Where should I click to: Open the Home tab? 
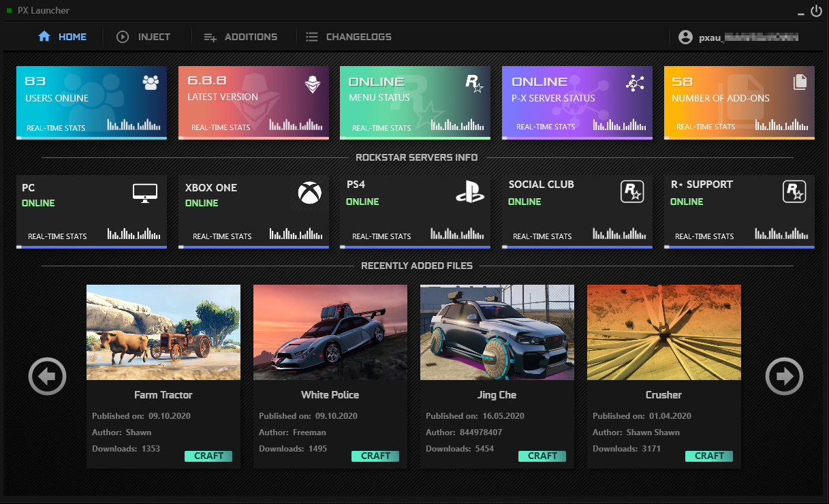pos(63,37)
